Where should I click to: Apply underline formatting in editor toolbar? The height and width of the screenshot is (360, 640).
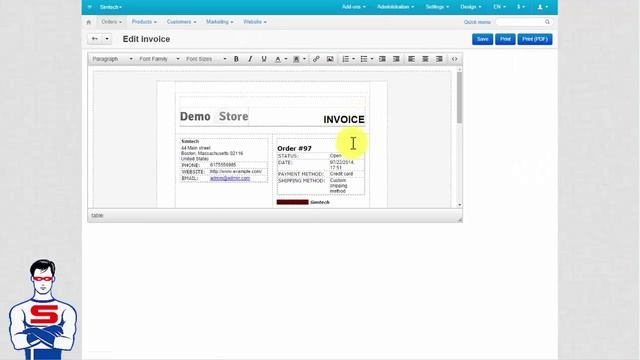[264, 59]
